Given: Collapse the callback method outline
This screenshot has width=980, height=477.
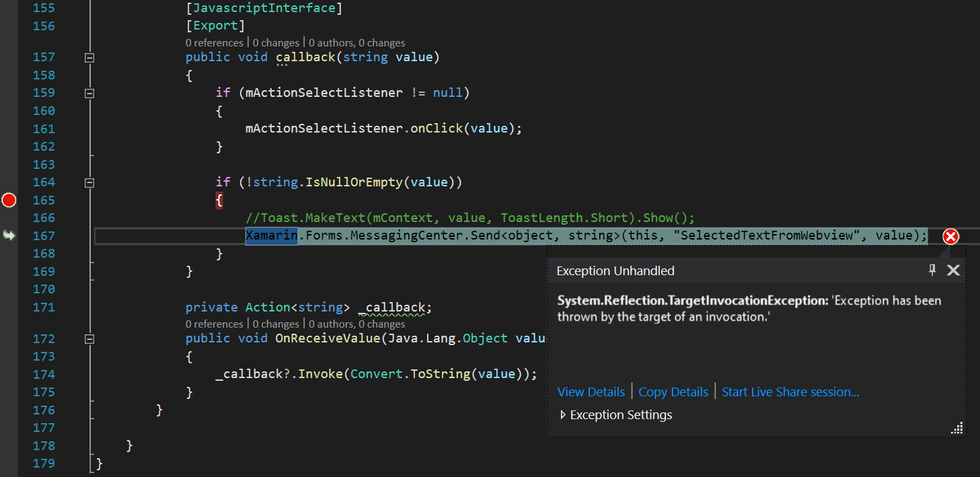Looking at the screenshot, I should [89, 57].
